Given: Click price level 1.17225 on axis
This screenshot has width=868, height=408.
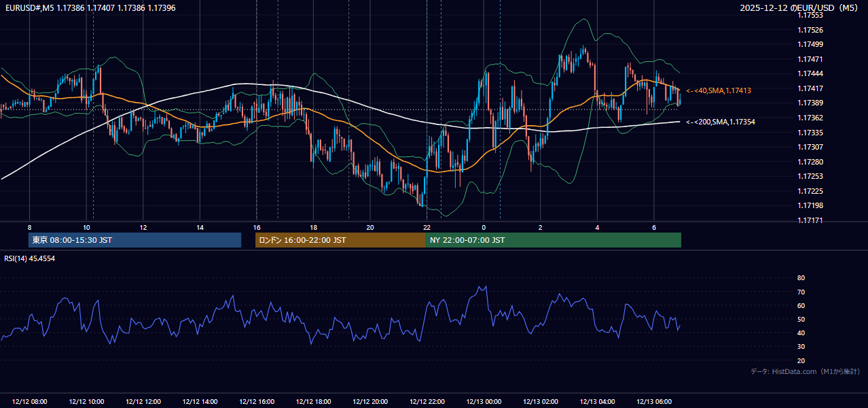Looking at the screenshot, I should point(810,191).
